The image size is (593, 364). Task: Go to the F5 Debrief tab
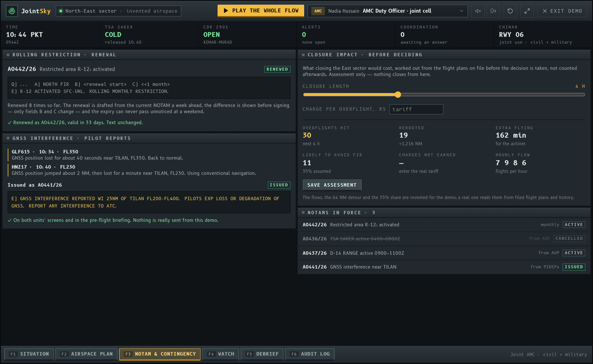pos(262,354)
